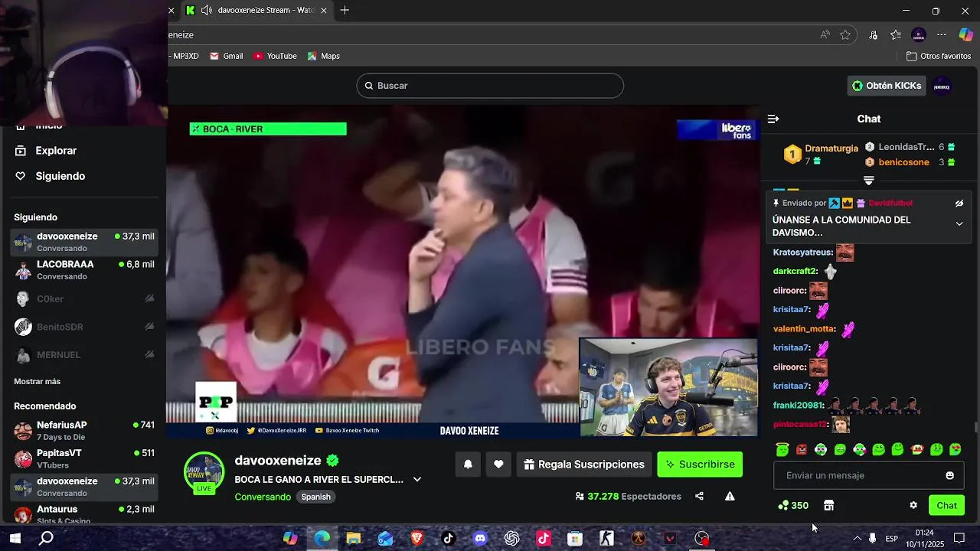Click Mostrar más under following list
Image resolution: width=980 pixels, height=551 pixels.
(x=37, y=381)
